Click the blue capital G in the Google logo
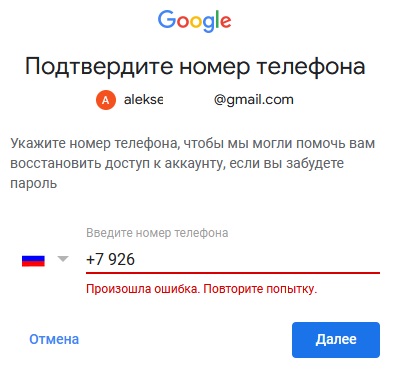This screenshot has width=393, height=377. pos(169,19)
